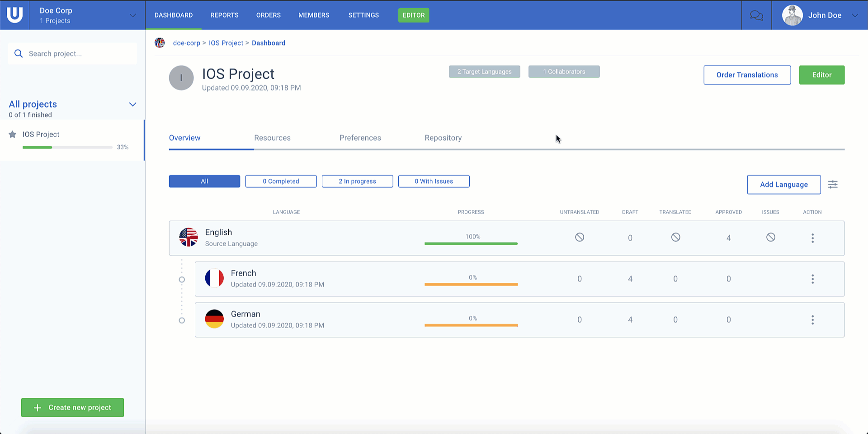Click the English language name

tap(218, 232)
